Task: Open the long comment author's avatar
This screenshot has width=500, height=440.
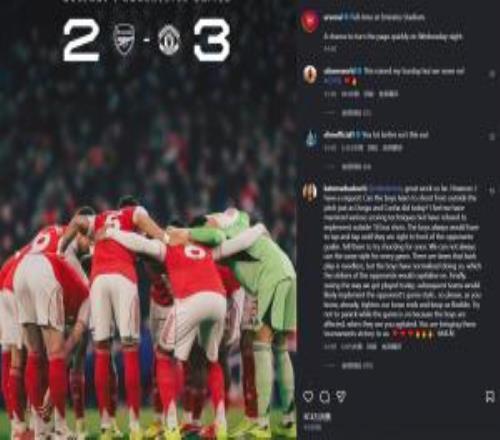Action: click(310, 193)
